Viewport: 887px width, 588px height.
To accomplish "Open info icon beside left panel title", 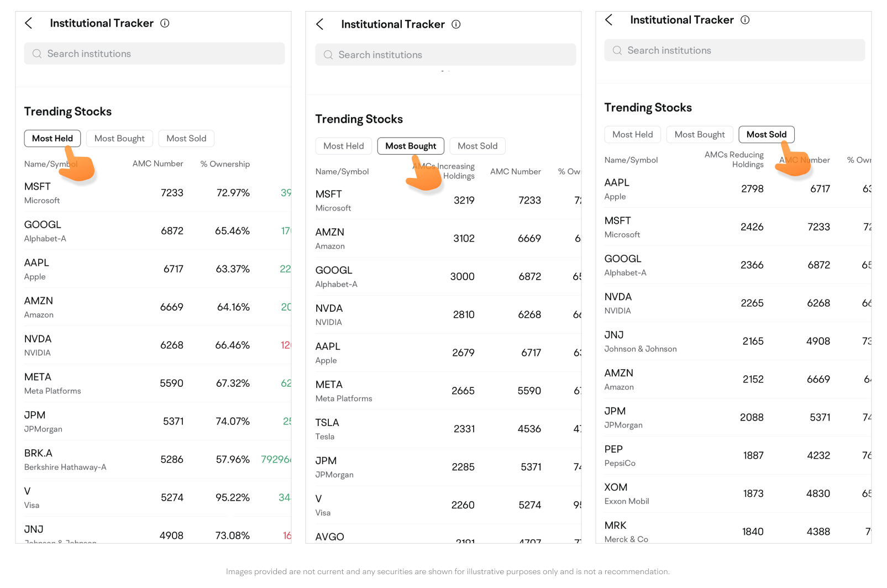I will tap(165, 23).
